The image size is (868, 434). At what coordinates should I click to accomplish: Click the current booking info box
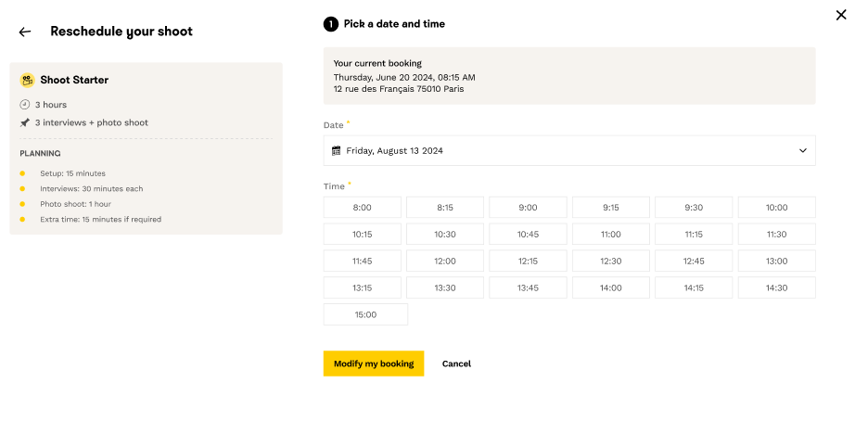pyautogui.click(x=568, y=76)
